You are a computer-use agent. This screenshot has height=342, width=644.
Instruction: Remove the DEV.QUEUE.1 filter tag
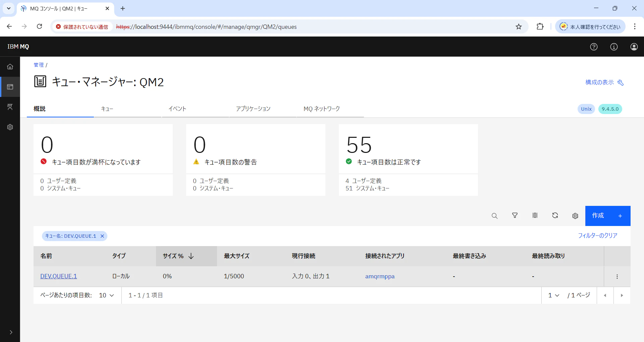[102, 236]
